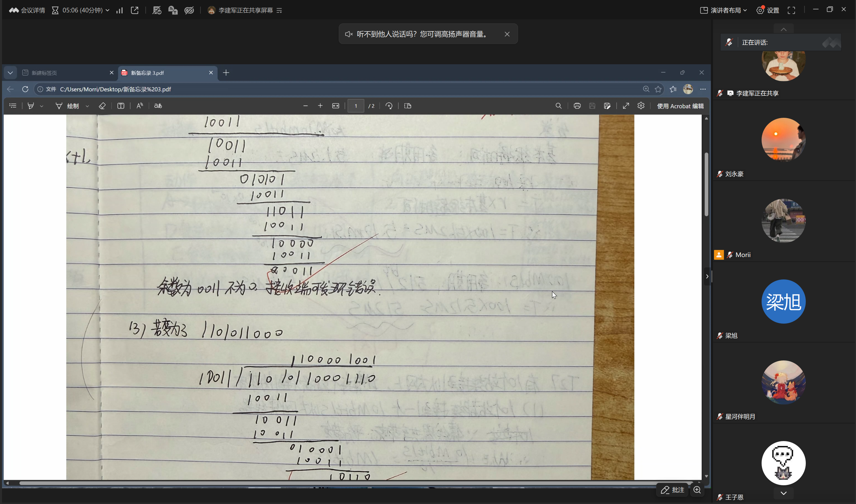
Task: Search within the PDF
Action: (x=558, y=106)
